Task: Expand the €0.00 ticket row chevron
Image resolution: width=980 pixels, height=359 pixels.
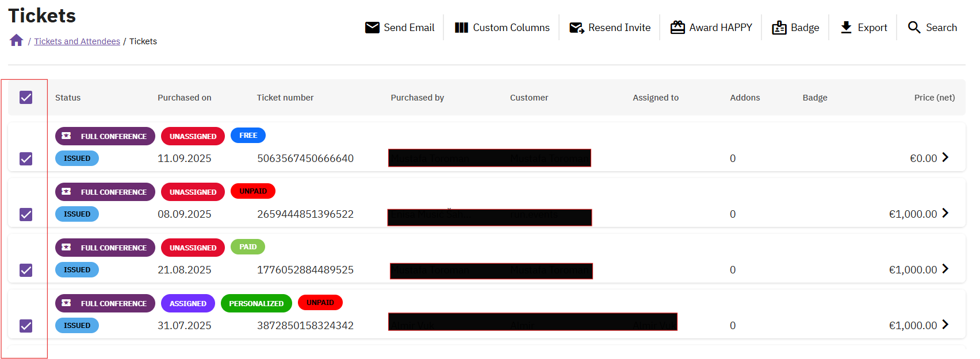Action: coord(945,157)
